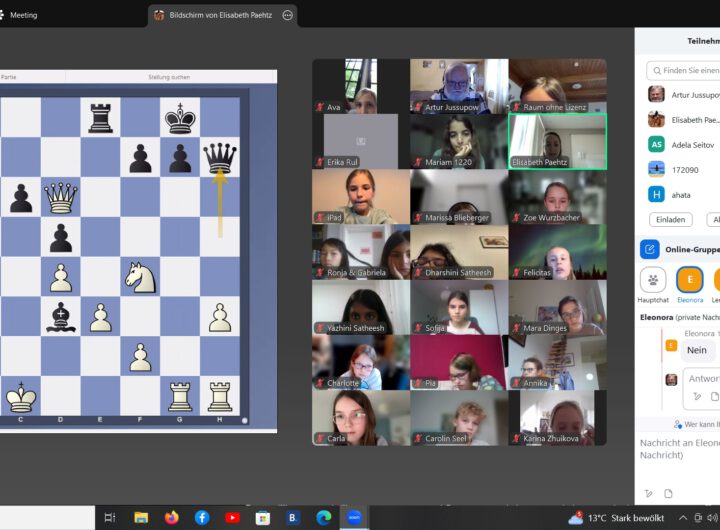Open the Zoom app in the taskbar
The height and width of the screenshot is (530, 720).
coord(354,517)
